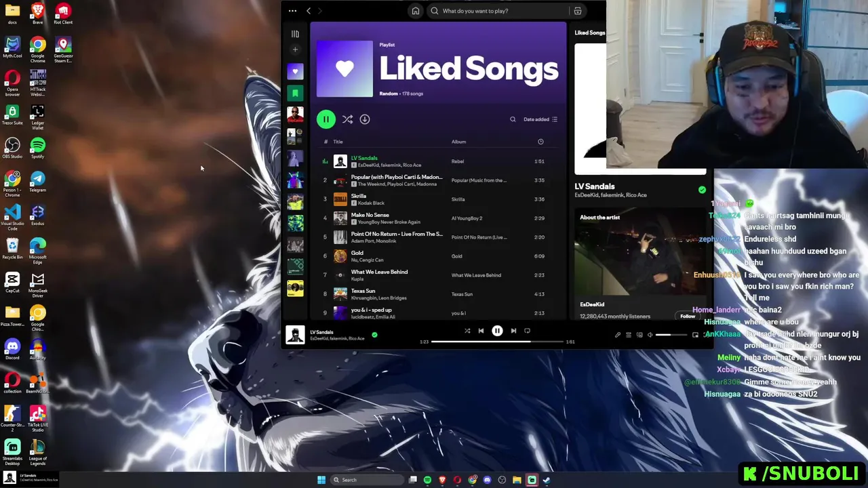Select the Skrilla track row
The width and height of the screenshot is (868, 488).
(x=437, y=199)
